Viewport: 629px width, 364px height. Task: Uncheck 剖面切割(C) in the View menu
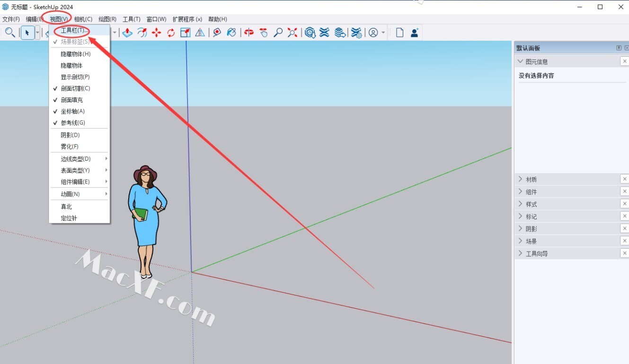pyautogui.click(x=80, y=88)
